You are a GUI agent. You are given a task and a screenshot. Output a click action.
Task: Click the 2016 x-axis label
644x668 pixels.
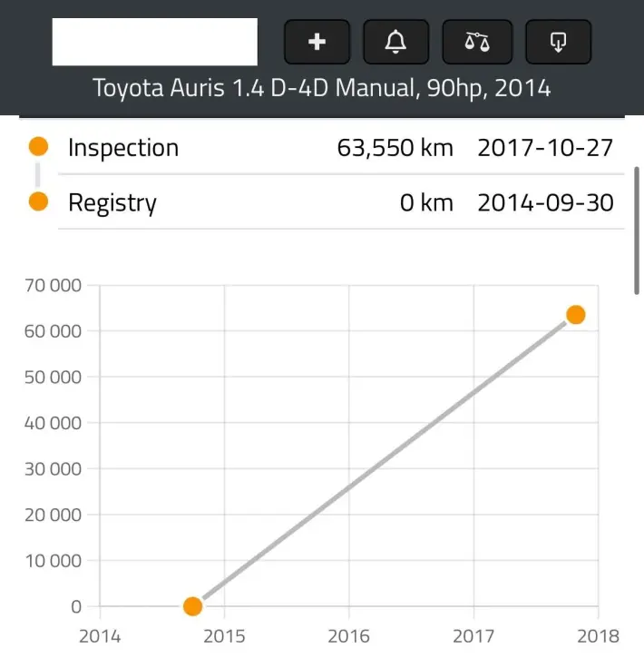[348, 636]
